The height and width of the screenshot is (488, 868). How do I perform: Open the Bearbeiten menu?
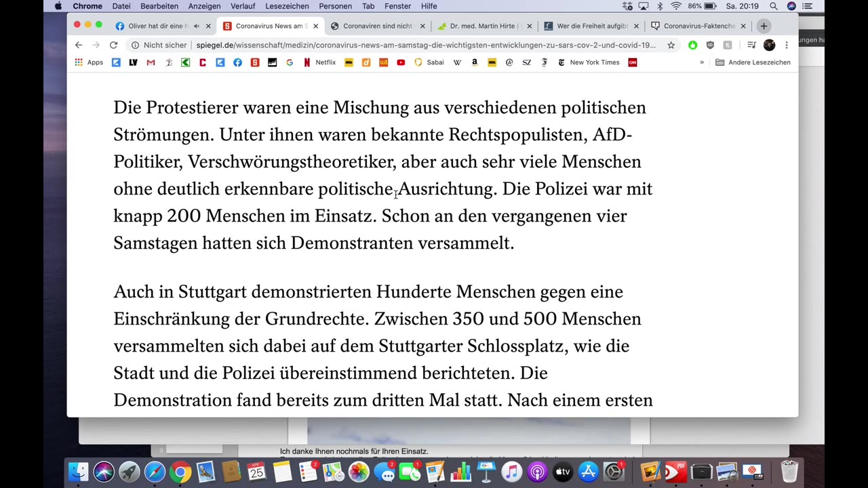159,6
